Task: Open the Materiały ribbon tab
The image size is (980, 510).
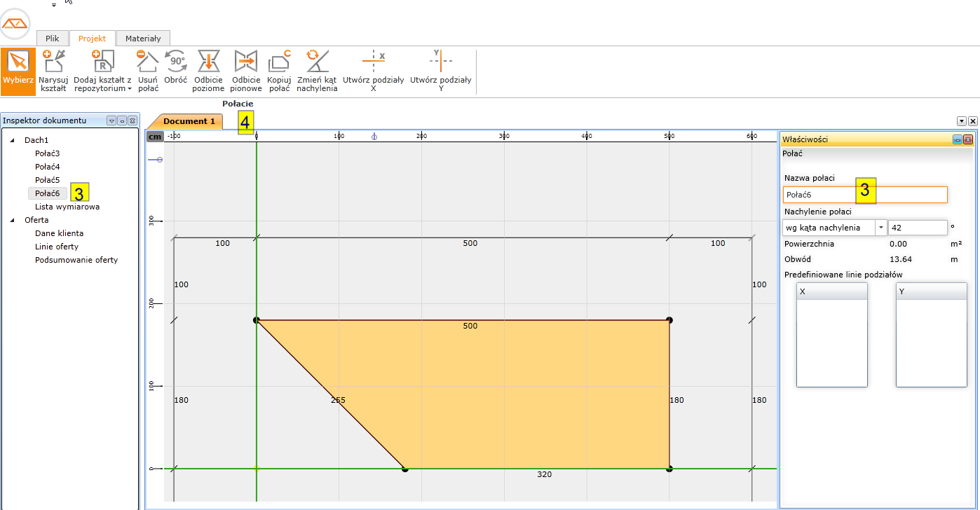Action: (143, 39)
